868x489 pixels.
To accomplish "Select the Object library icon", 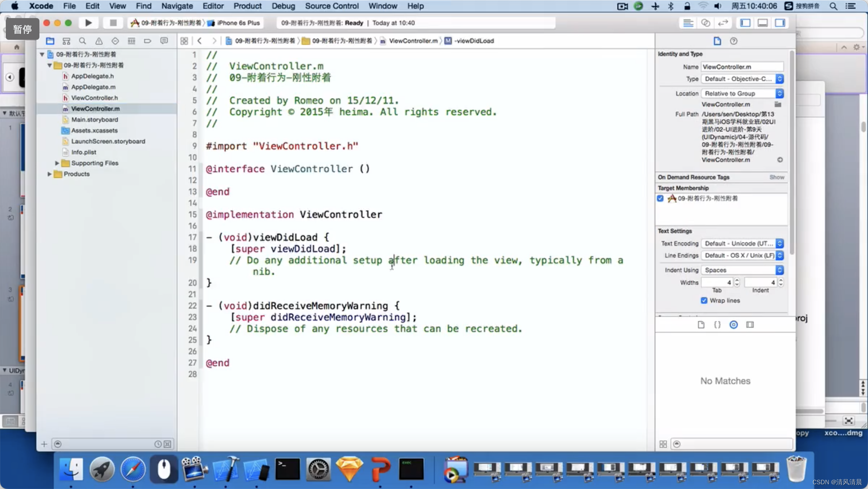I will click(733, 324).
